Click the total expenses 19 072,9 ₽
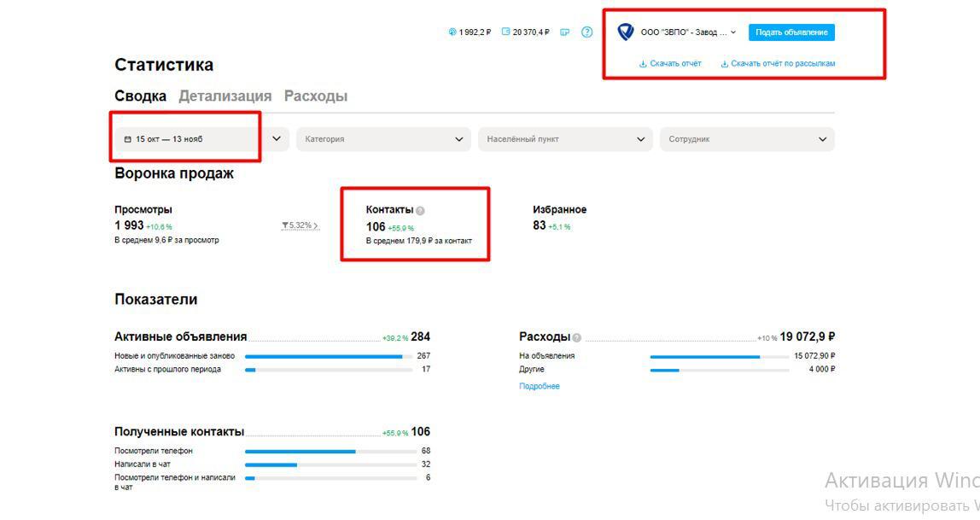Viewport: 980px width, 520px height. [x=807, y=337]
